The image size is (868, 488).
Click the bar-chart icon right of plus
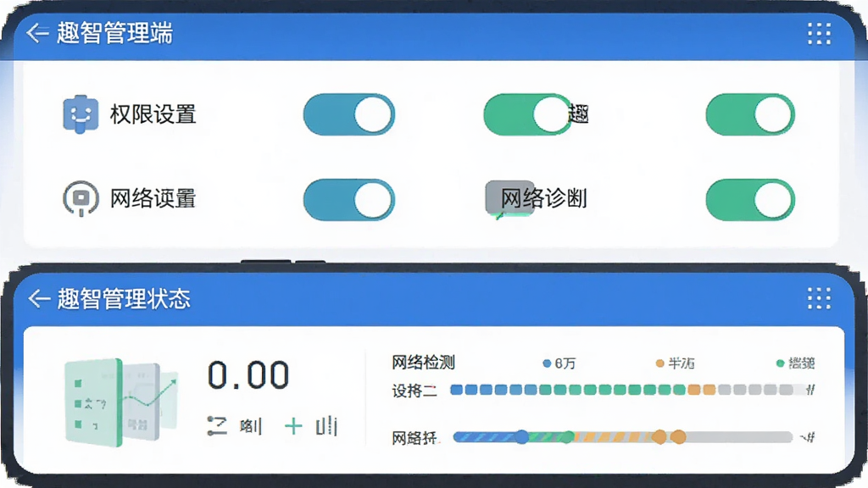[x=326, y=425]
